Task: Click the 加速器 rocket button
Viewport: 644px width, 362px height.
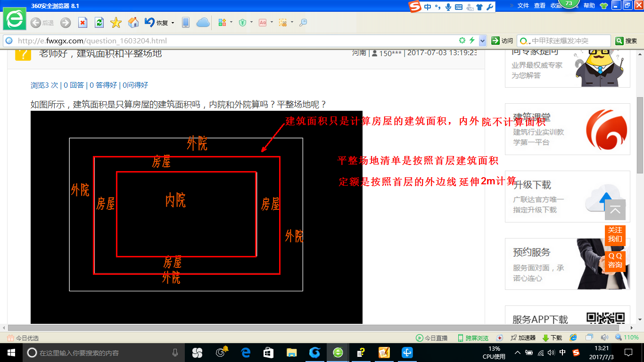Action: pyautogui.click(x=523, y=338)
